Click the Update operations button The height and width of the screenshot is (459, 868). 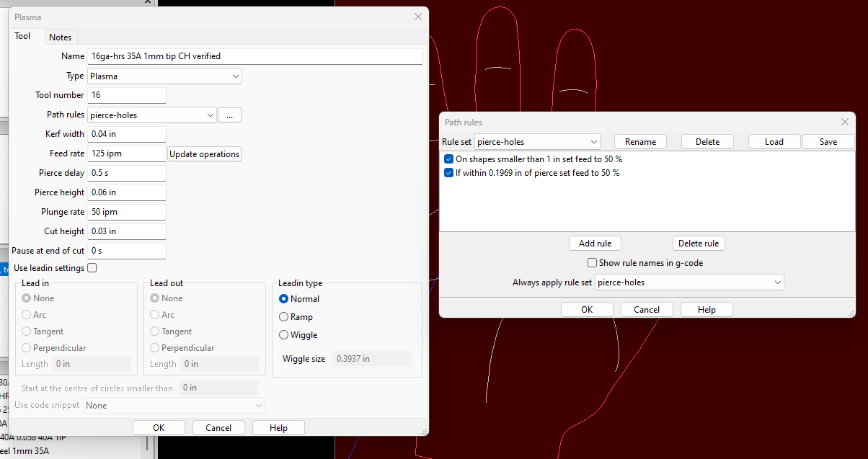204,154
